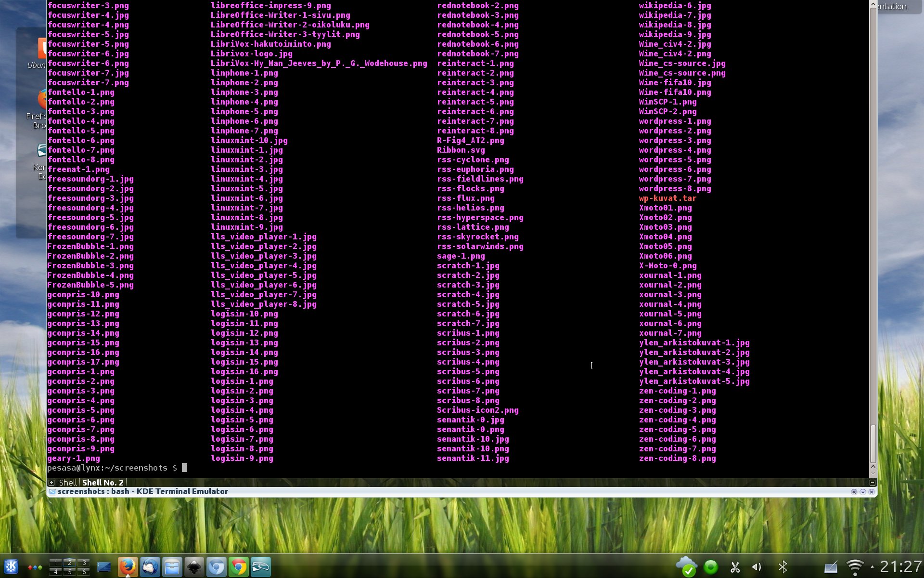924x578 pixels.
Task: Add a new terminal tab with the plus button
Action: [x=51, y=482]
